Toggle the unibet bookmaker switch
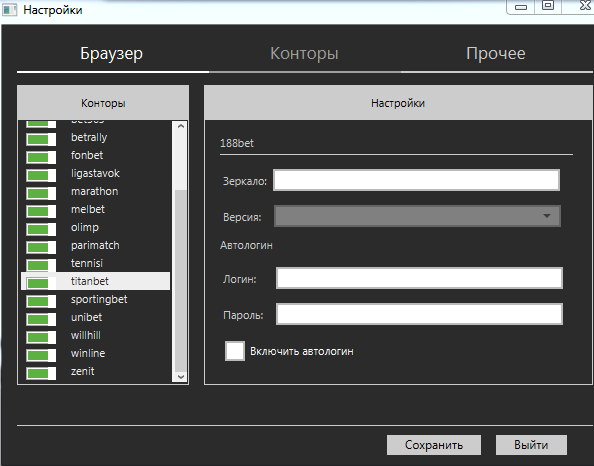This screenshot has width=594, height=466. pos(41,319)
